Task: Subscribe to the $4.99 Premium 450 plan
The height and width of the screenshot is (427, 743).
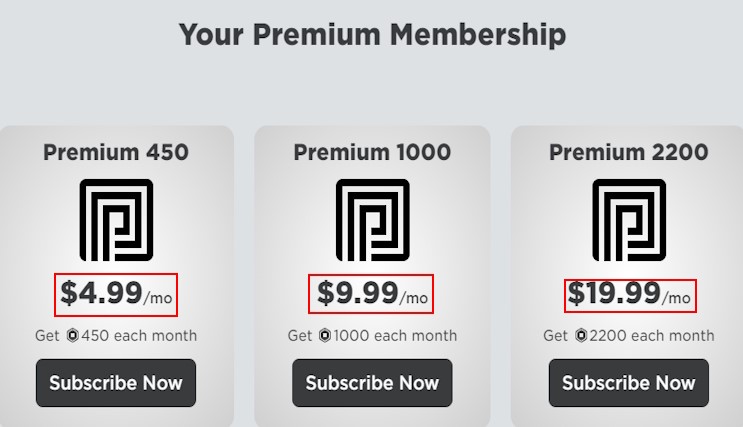Action: pyautogui.click(x=116, y=383)
